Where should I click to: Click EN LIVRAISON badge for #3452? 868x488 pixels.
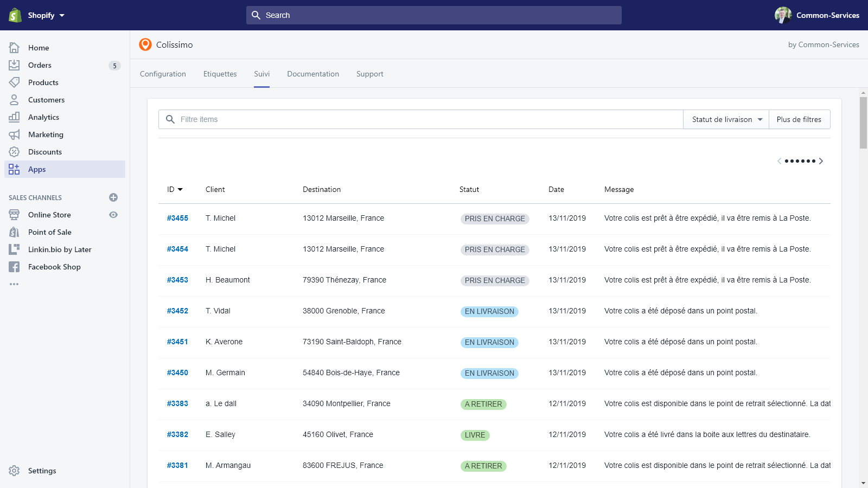[x=489, y=311]
